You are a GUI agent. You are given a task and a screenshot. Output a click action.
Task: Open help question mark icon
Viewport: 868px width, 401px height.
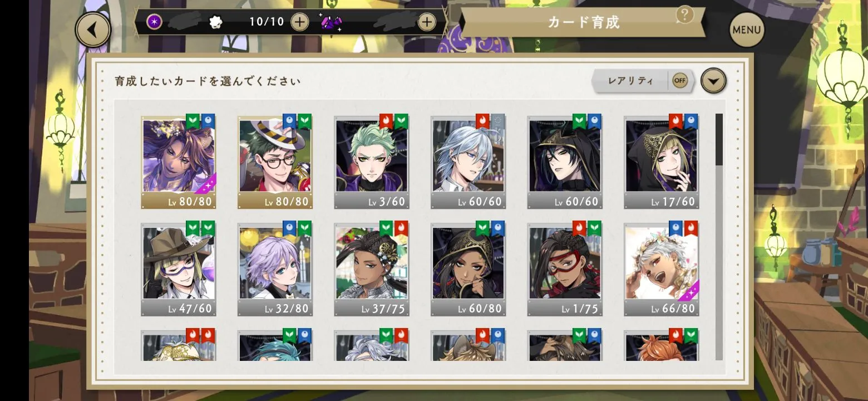click(x=684, y=15)
